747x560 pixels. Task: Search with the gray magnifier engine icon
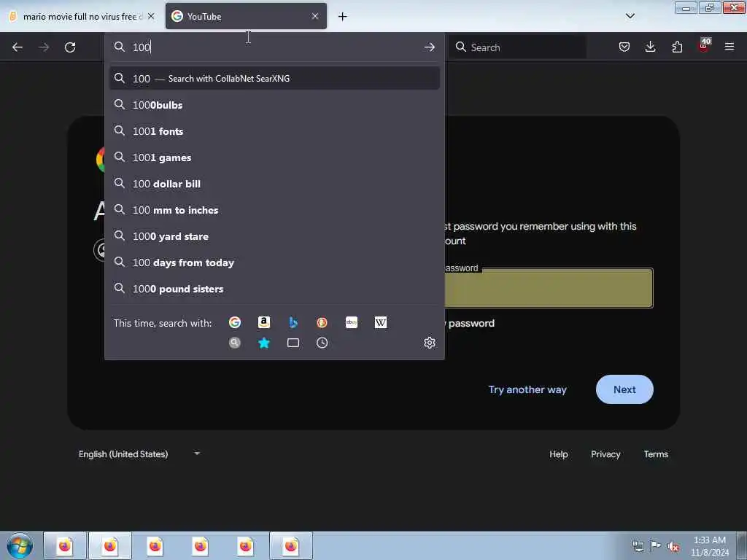pos(235,343)
